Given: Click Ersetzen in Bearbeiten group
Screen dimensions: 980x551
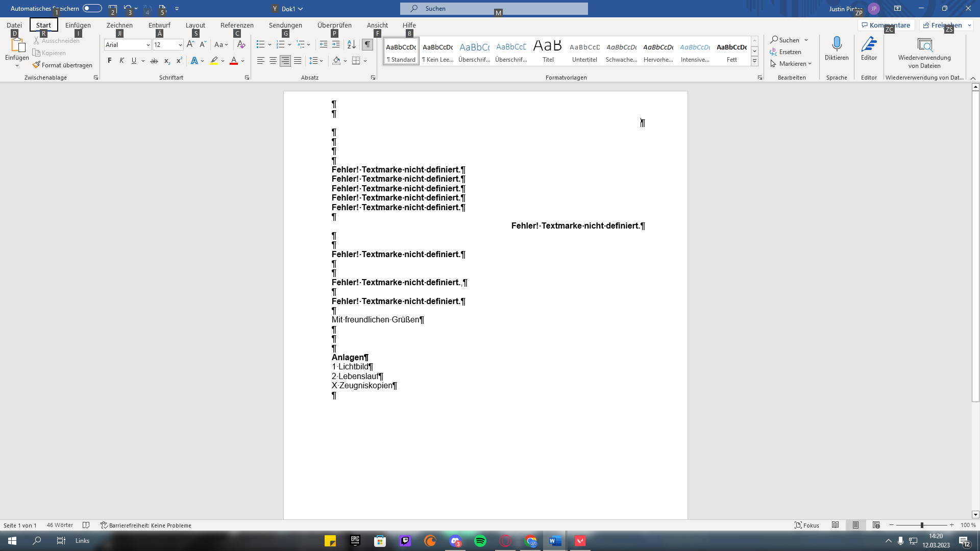Looking at the screenshot, I should (786, 52).
